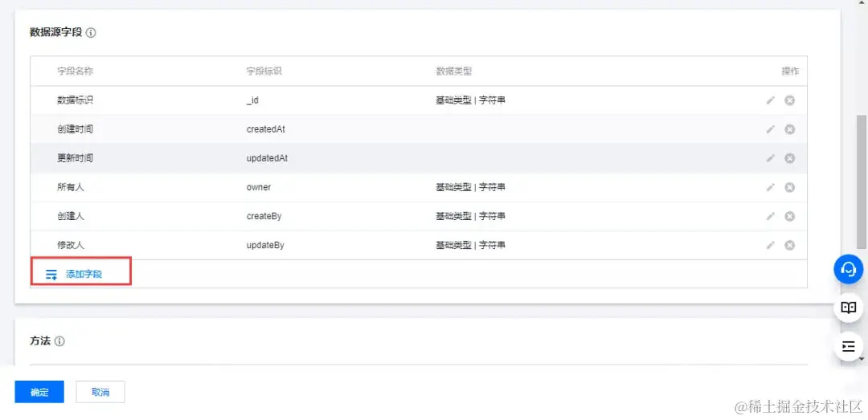
Task: Select the updateBy identifier cell
Action: pyautogui.click(x=265, y=245)
